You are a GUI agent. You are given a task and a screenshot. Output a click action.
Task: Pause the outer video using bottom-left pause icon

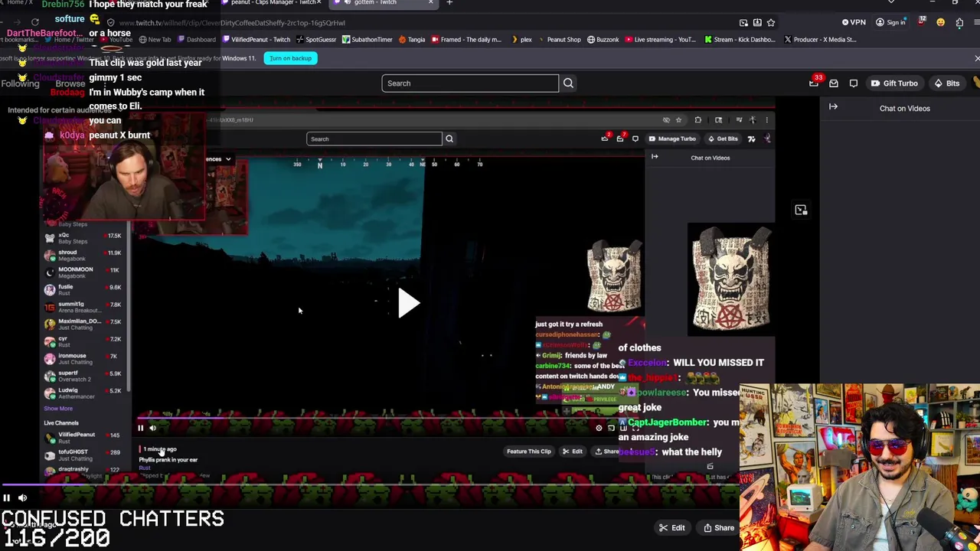click(6, 498)
